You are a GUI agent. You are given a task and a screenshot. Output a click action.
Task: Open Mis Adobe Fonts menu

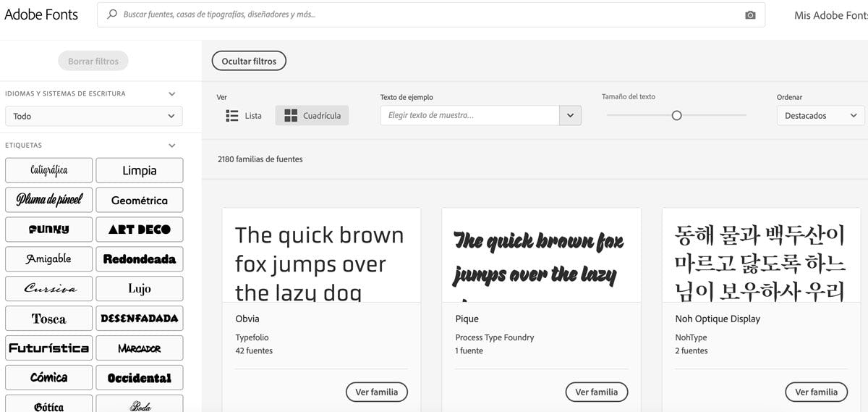[x=830, y=15]
